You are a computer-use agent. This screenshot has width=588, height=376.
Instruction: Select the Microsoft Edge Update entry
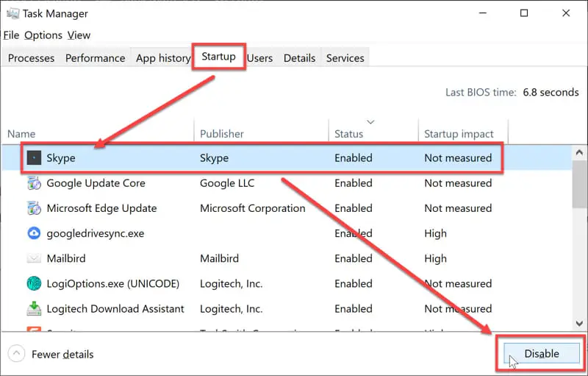tap(101, 208)
